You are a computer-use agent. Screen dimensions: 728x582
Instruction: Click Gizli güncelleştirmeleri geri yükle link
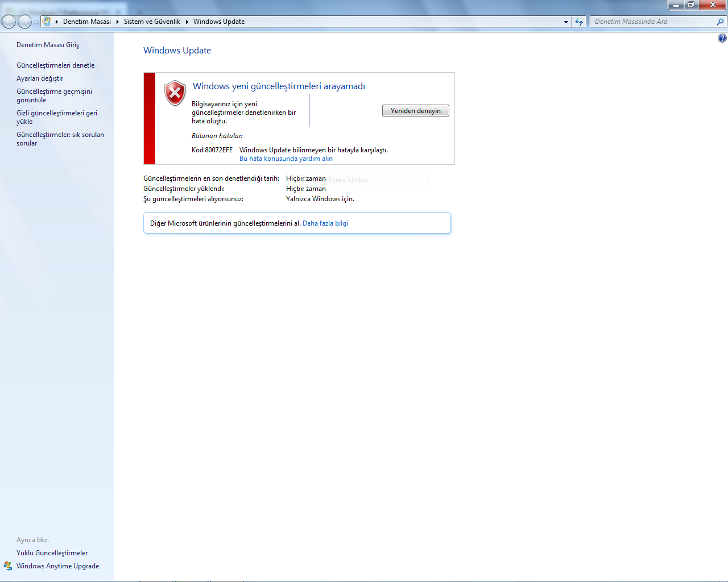coord(57,117)
